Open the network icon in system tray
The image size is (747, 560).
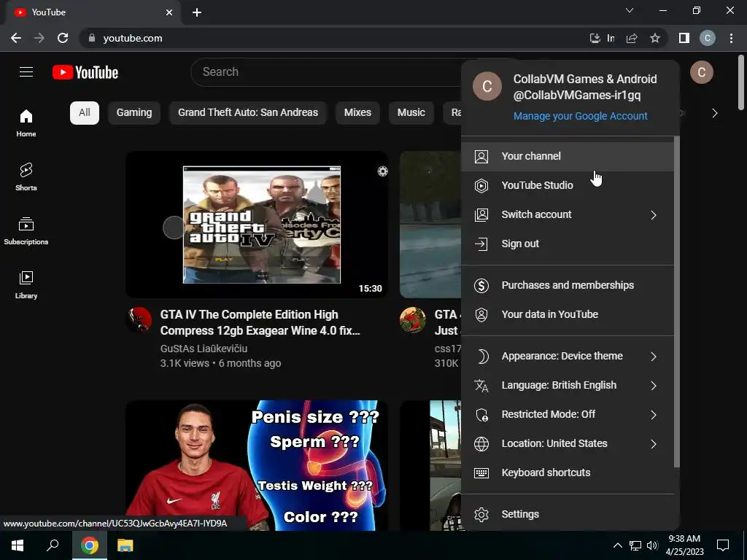point(635,545)
